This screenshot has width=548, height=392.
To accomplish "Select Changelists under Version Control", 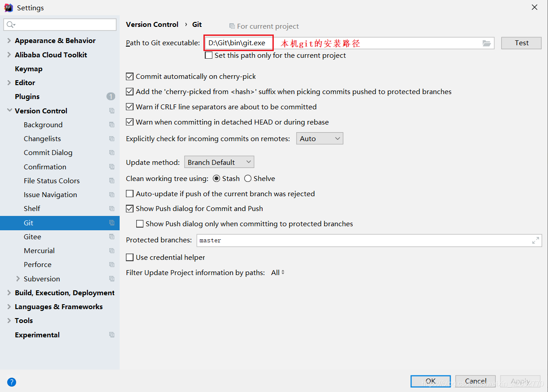I will coord(42,139).
